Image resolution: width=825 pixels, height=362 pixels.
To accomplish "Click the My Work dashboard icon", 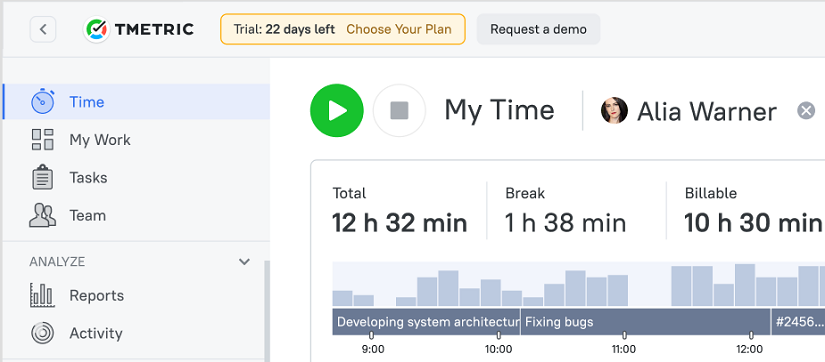I will click(x=43, y=140).
